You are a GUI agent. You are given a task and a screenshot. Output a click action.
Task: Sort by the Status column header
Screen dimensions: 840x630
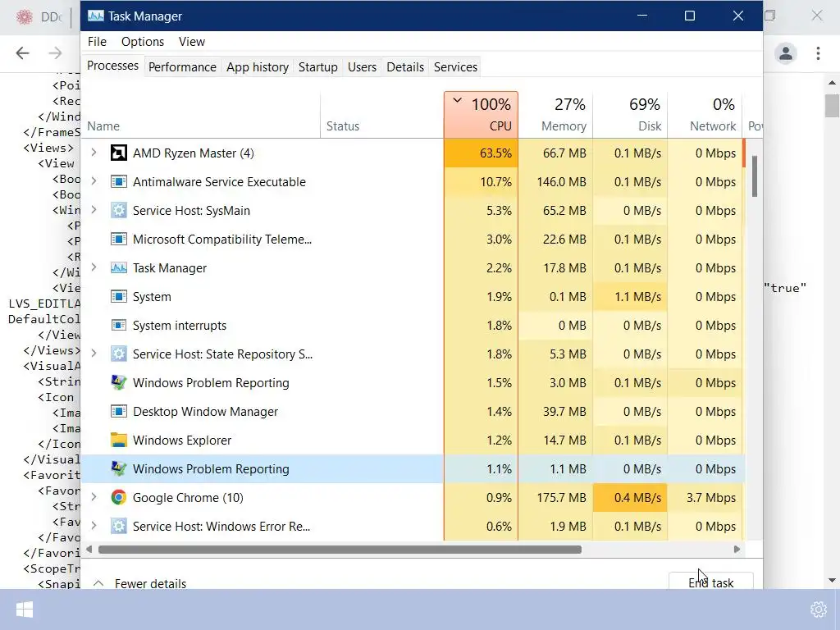tap(382, 115)
